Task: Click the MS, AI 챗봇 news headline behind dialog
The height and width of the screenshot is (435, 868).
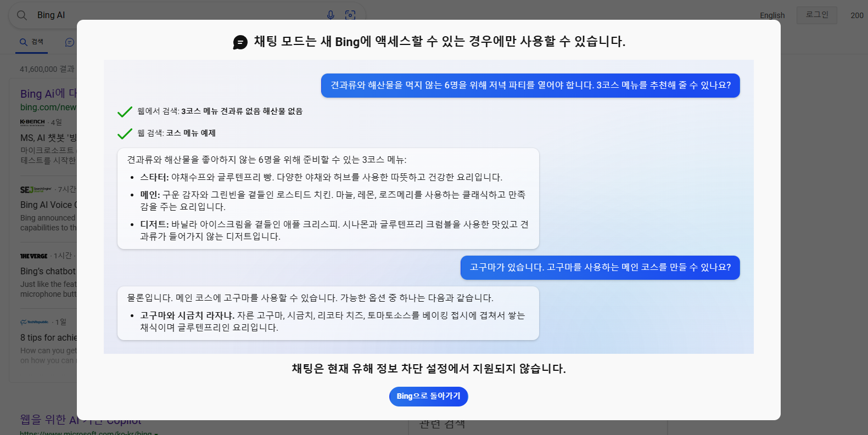Action: click(48, 138)
